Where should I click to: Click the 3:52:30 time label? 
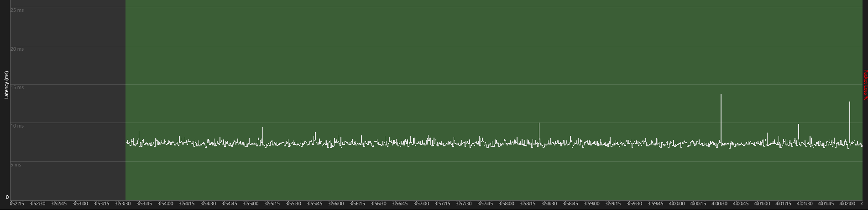[x=37, y=203]
